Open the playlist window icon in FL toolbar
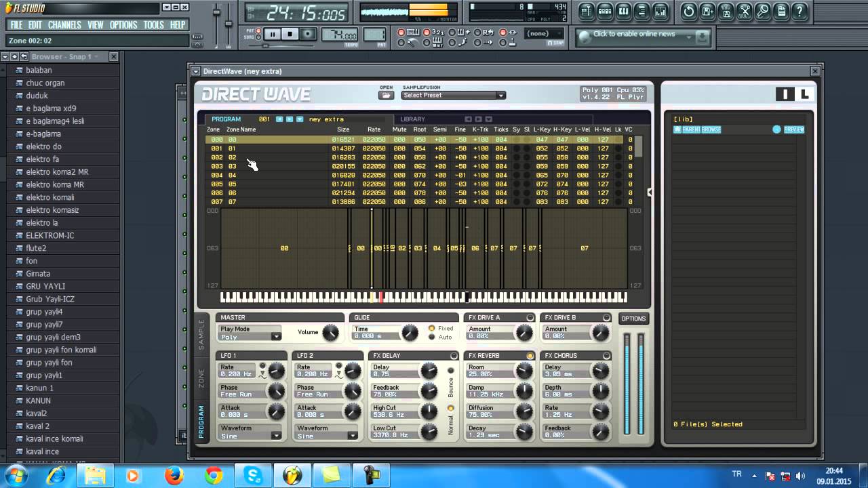This screenshot has width=868, height=488. point(587,11)
